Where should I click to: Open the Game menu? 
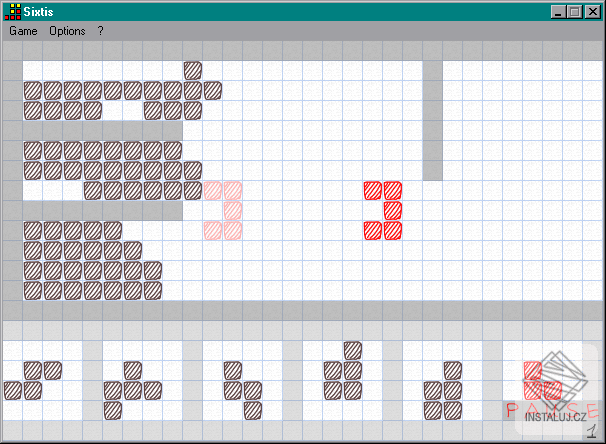[23, 31]
